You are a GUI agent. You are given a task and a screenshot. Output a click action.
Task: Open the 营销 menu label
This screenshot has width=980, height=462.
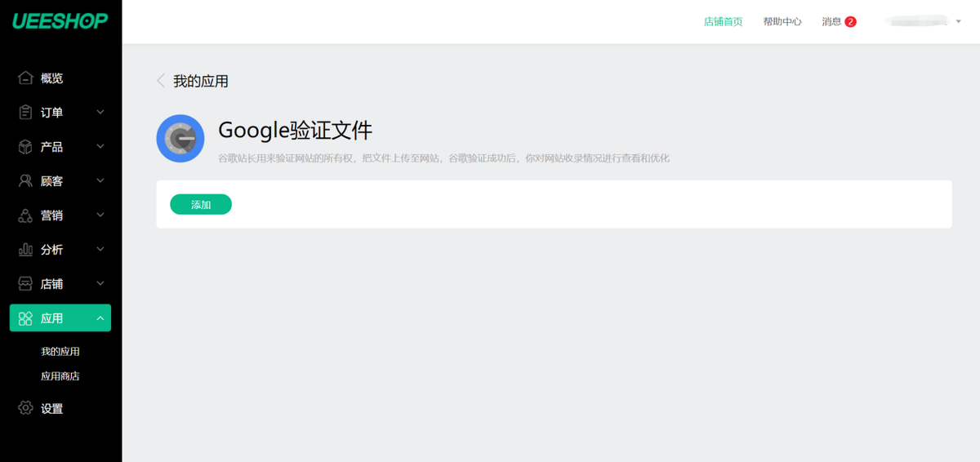coord(51,215)
